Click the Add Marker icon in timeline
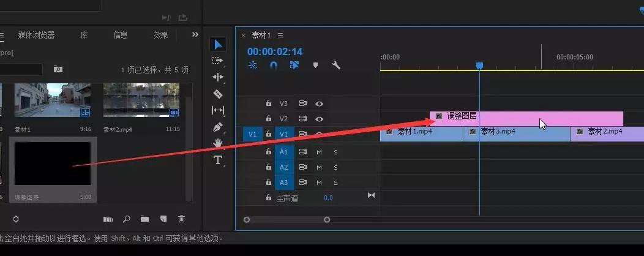This screenshot has height=256, width=644. tap(315, 65)
